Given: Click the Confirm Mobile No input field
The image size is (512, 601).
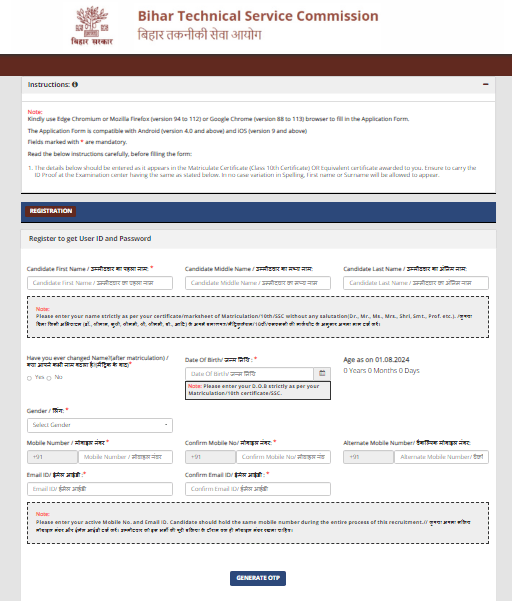Looking at the screenshot, I should (x=284, y=457).
